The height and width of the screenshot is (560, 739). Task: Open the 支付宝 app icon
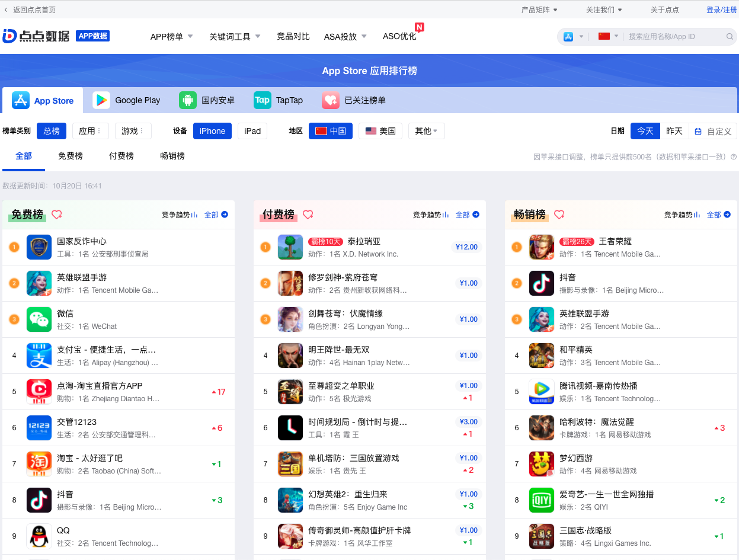(x=39, y=356)
